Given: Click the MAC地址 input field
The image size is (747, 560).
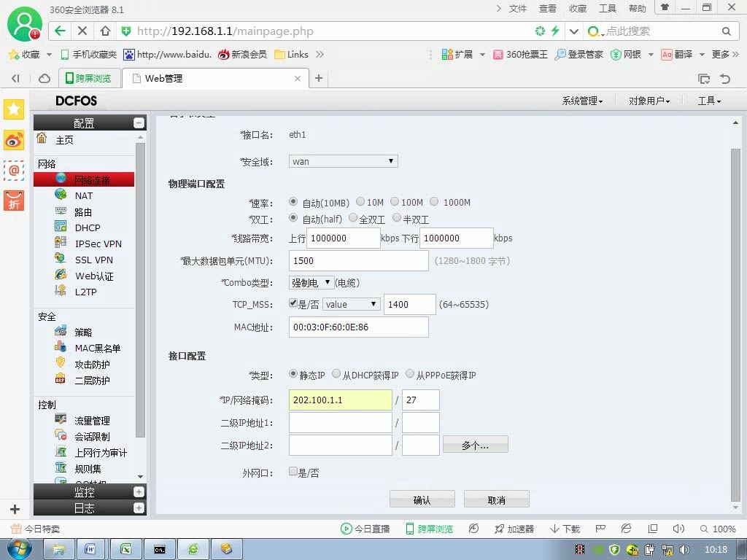Looking at the screenshot, I should (358, 327).
